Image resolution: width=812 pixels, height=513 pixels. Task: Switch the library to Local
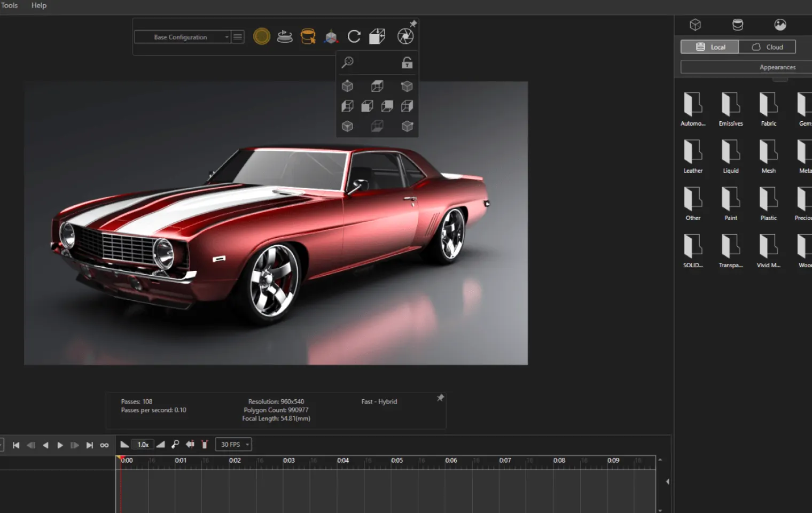pos(710,47)
